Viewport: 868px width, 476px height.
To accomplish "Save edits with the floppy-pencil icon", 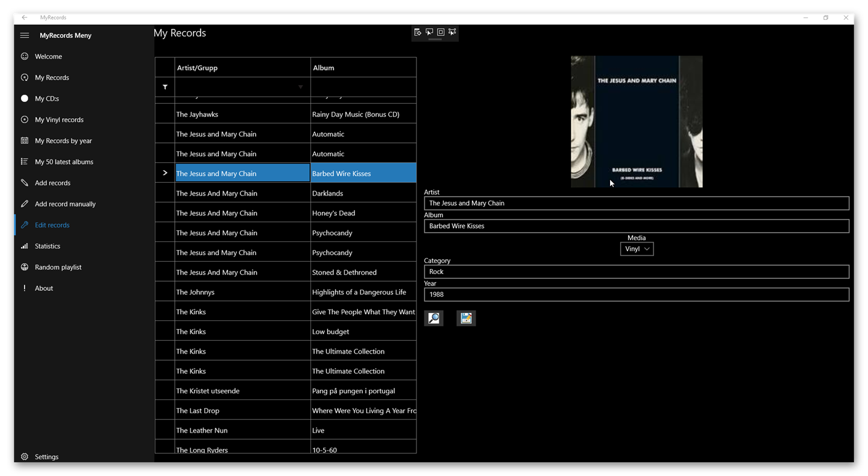I will point(466,318).
